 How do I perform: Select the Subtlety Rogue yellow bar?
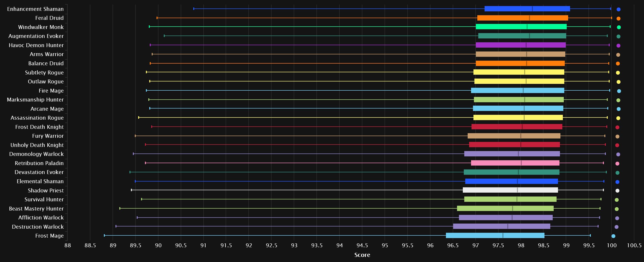(519, 72)
